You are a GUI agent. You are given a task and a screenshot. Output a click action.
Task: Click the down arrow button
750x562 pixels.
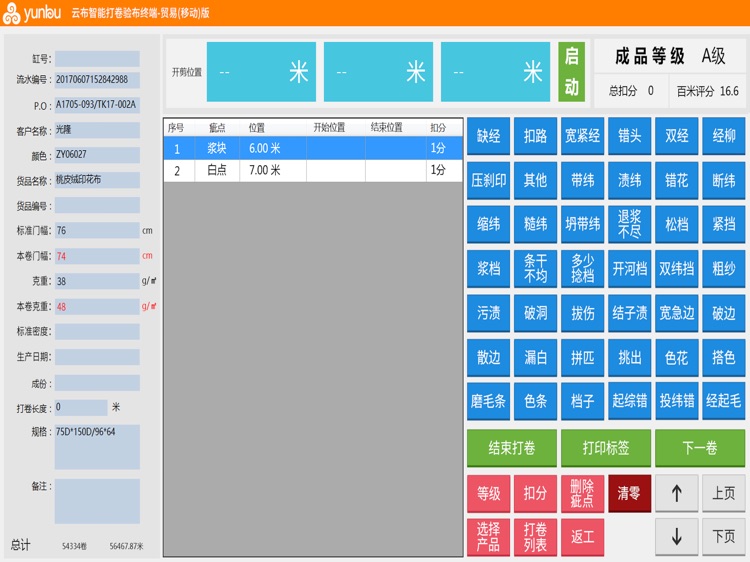pos(677,537)
